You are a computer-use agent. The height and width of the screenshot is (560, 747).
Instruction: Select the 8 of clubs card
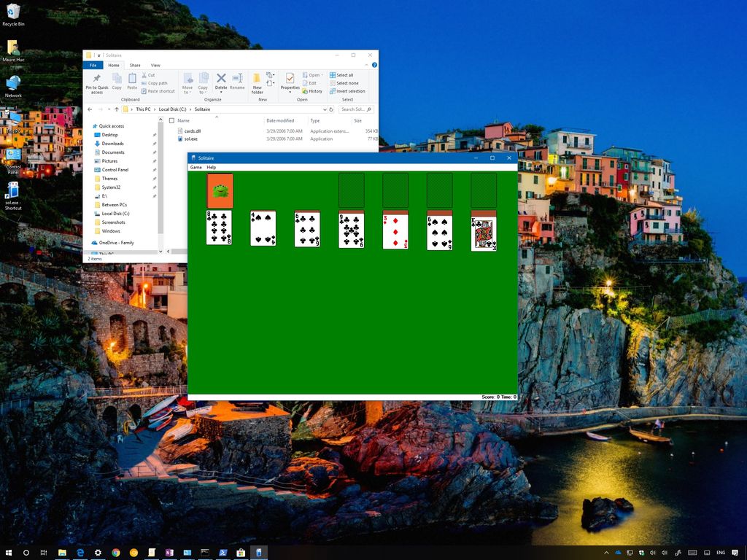(219, 230)
